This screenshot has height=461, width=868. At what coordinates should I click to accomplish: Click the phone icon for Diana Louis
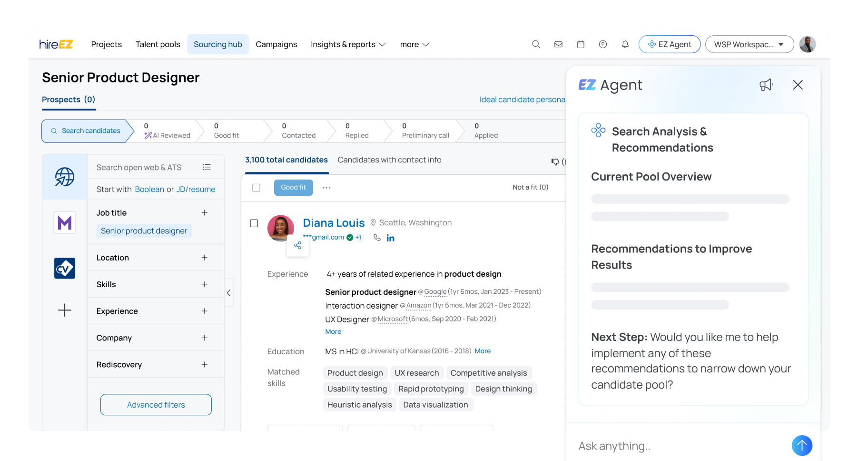pyautogui.click(x=377, y=237)
